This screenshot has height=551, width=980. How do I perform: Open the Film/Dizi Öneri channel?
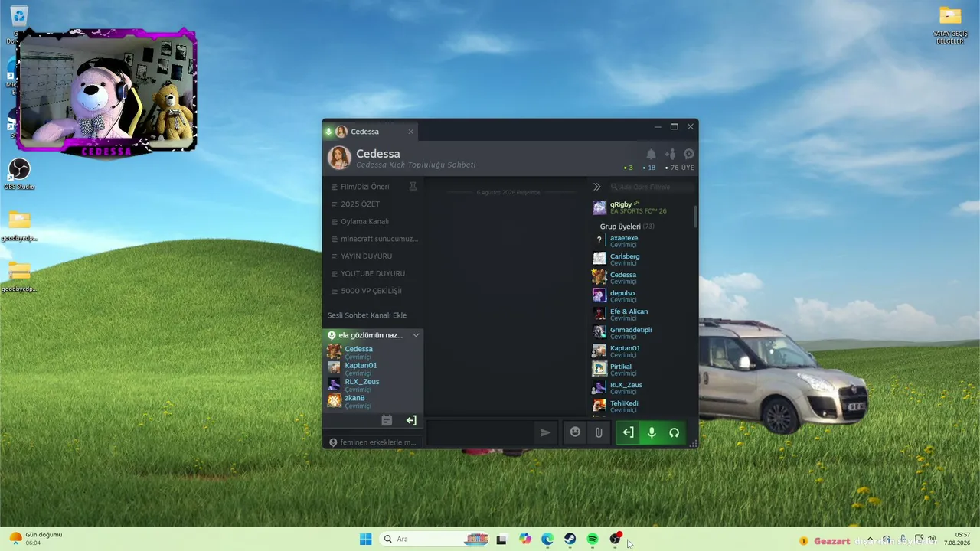[366, 187]
